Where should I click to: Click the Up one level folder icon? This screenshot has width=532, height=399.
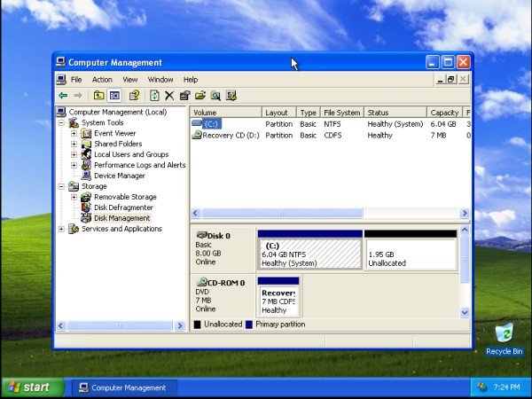pos(98,96)
